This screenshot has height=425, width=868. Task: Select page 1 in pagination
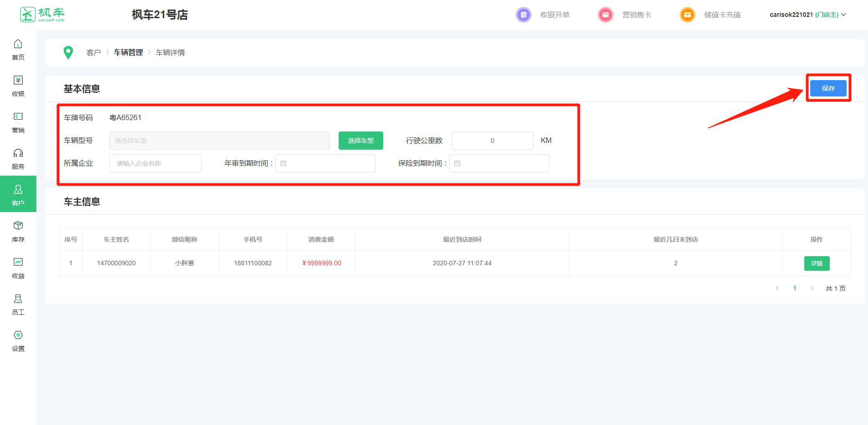[795, 288]
